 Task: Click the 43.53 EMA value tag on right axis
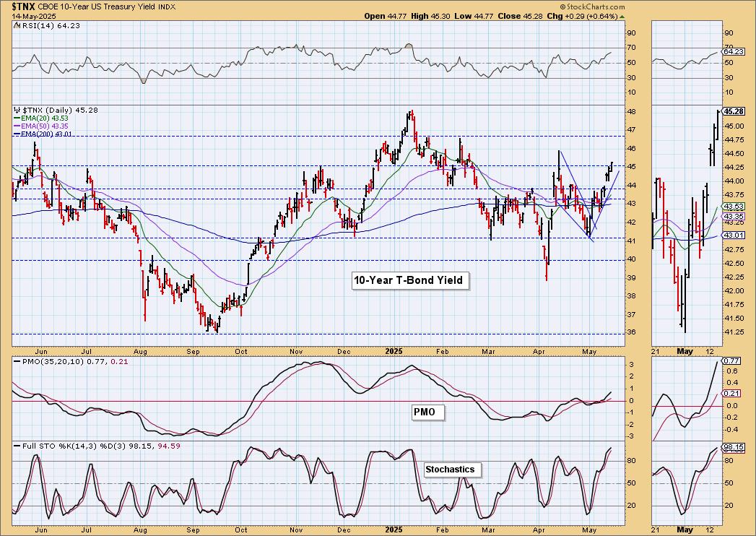(x=734, y=207)
